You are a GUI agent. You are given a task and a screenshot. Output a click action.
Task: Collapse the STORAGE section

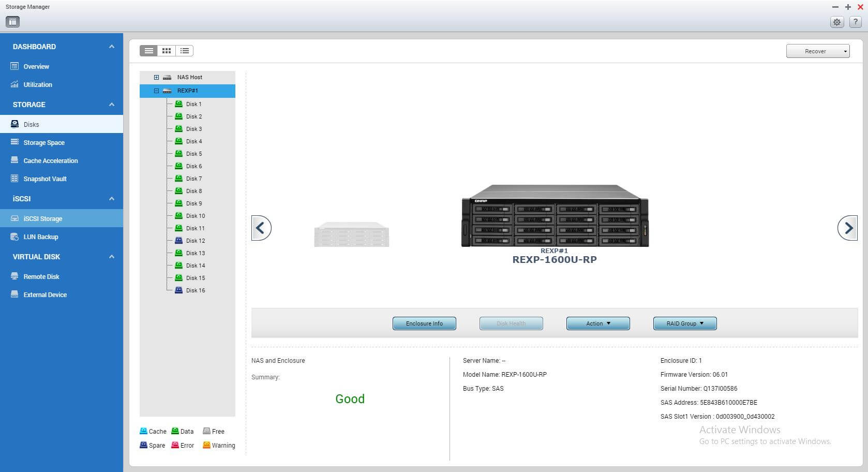pyautogui.click(x=112, y=105)
